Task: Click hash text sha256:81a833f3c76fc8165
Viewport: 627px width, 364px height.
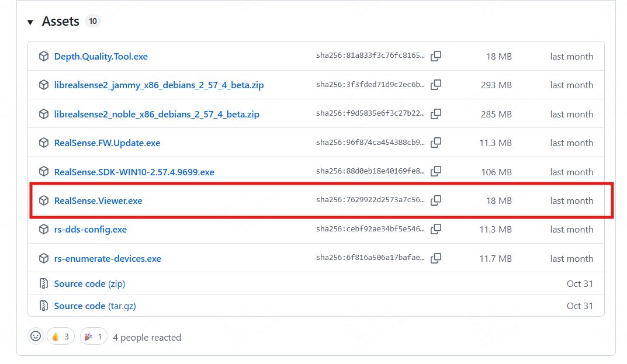Action: [x=370, y=56]
